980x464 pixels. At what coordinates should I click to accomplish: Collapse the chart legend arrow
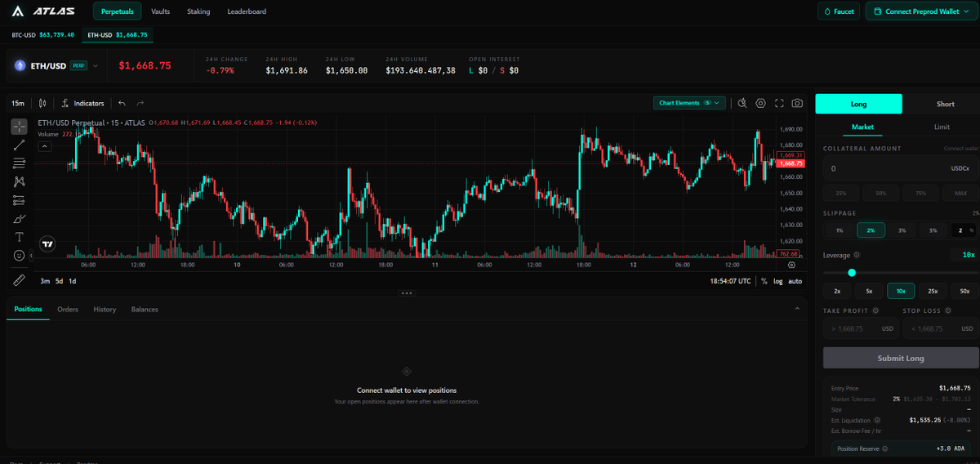45,146
